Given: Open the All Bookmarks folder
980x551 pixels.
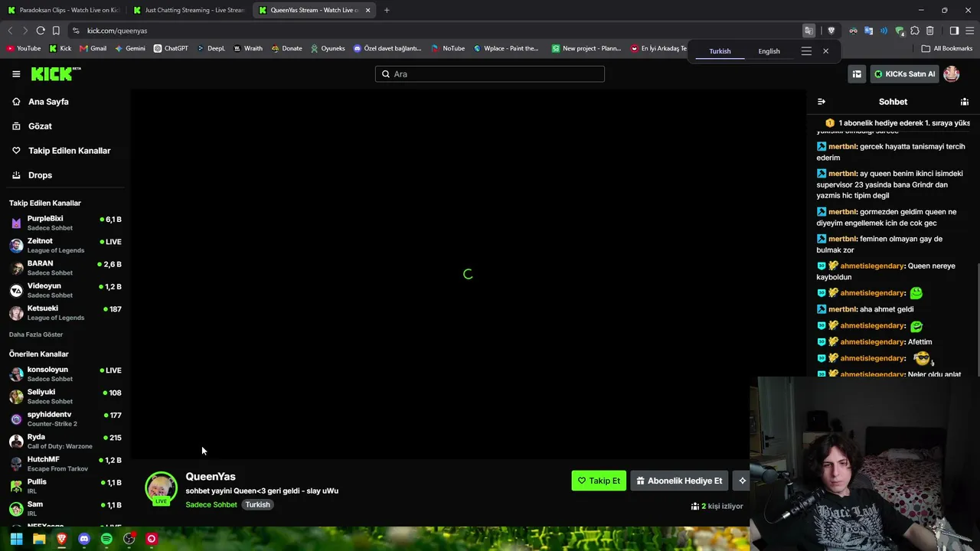Looking at the screenshot, I should pyautogui.click(x=947, y=48).
